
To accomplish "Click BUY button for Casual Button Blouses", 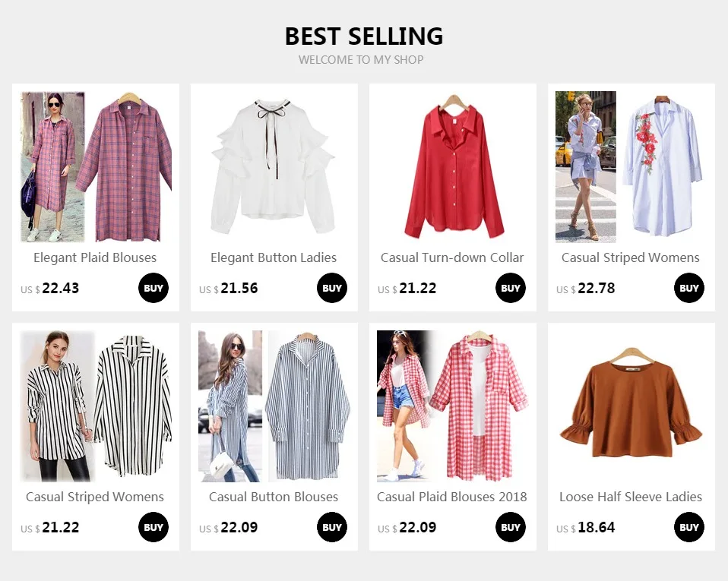I will click(x=332, y=527).
